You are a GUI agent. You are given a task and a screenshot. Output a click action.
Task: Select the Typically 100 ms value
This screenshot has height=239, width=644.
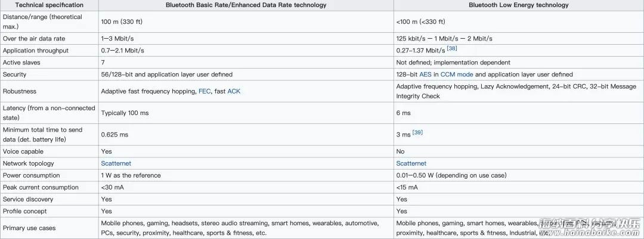(123, 113)
